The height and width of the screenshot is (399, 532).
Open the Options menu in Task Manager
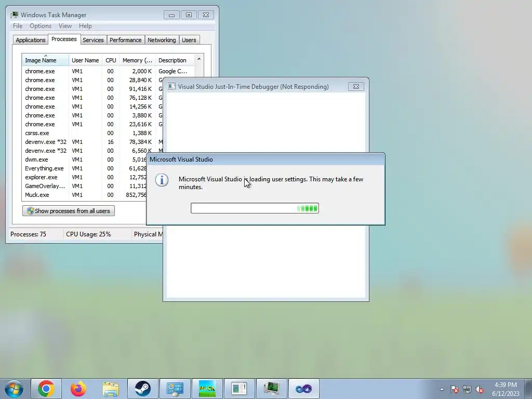(41, 26)
